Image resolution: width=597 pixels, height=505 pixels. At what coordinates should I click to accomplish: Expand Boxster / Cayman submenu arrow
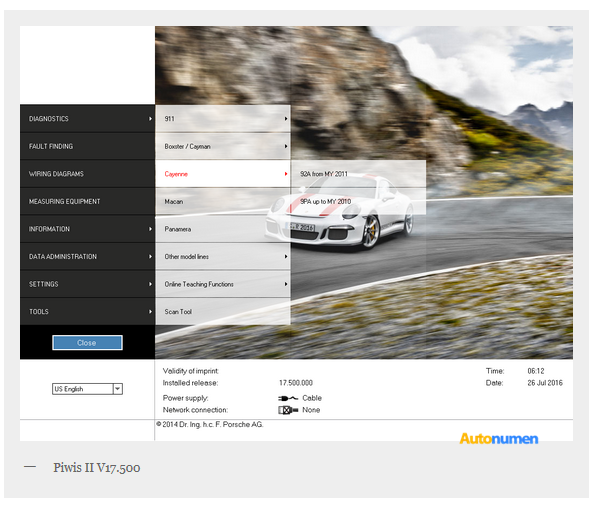[x=286, y=146]
